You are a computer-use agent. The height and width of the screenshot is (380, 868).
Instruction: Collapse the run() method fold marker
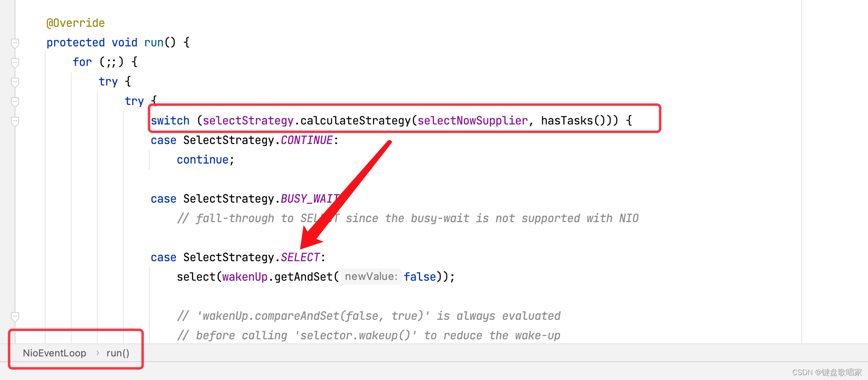[15, 43]
